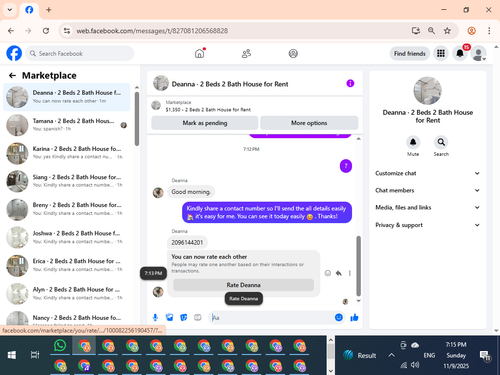500x375 pixels.
Task: Open Windows notification center icon
Action: pos(485,356)
